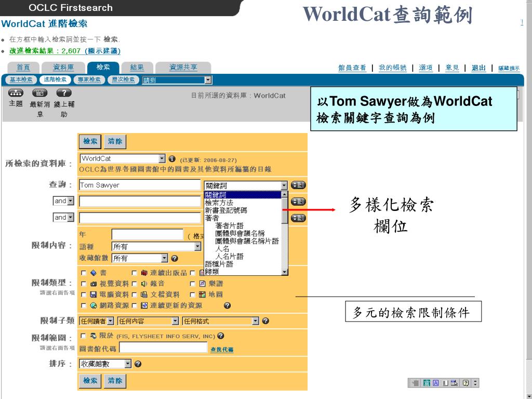Click the 連續出版品 serials books icon

(144, 273)
